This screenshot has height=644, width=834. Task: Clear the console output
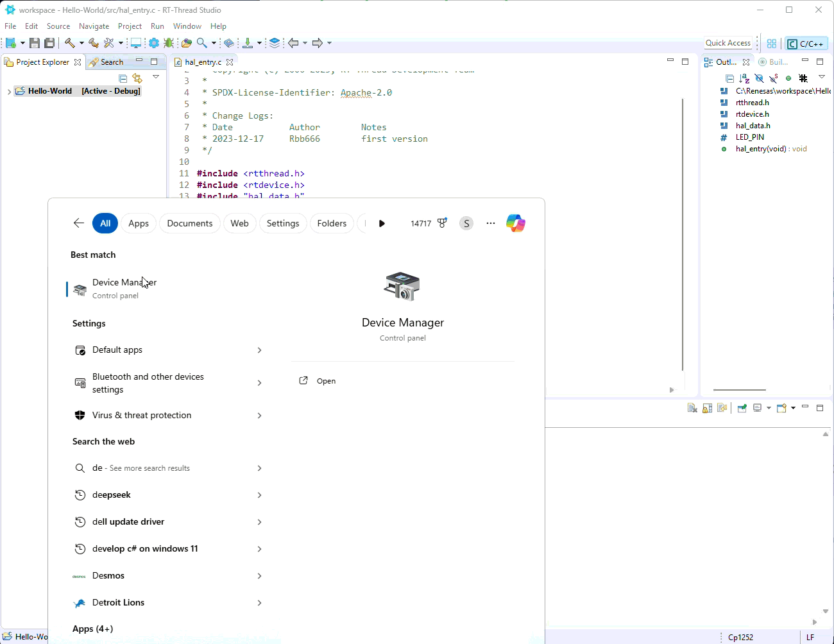(x=692, y=408)
